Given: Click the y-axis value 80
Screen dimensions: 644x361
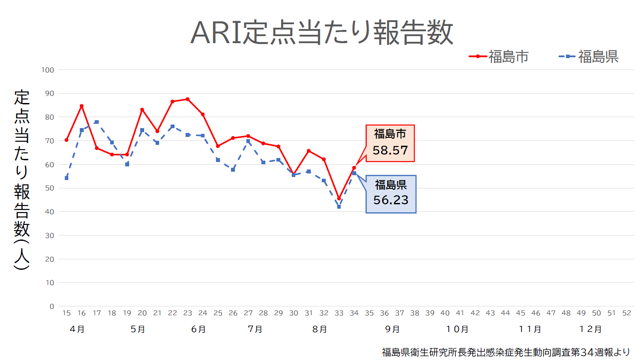Looking at the screenshot, I should [x=49, y=117].
